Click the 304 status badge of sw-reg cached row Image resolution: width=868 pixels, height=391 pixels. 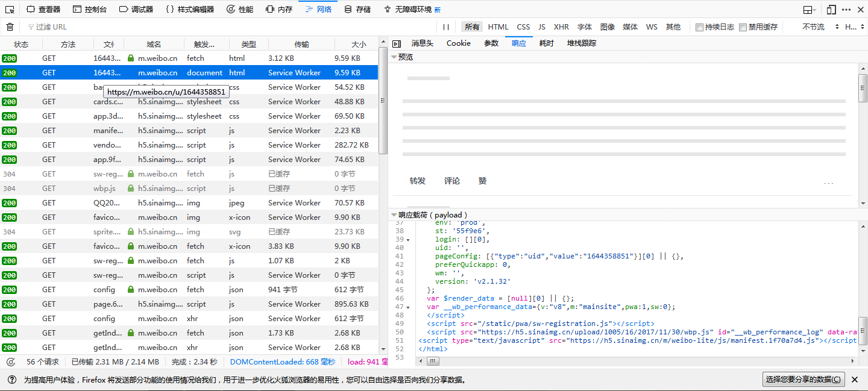point(9,174)
